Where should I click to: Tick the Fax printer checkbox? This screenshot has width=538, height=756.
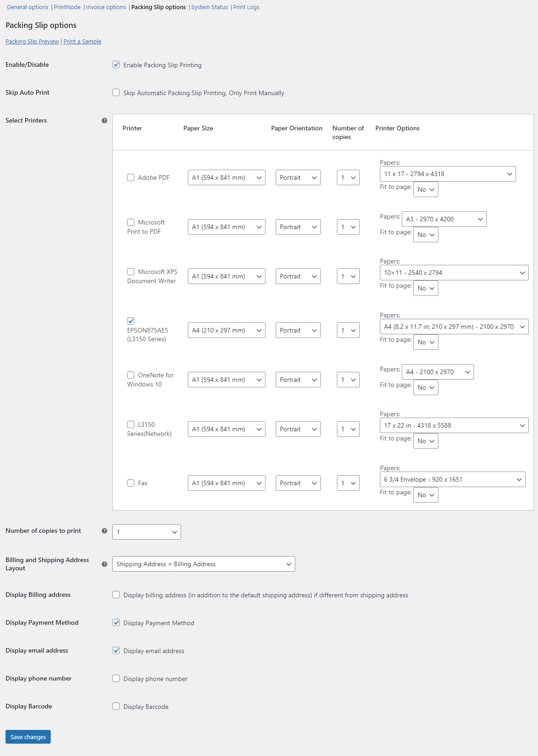point(131,483)
